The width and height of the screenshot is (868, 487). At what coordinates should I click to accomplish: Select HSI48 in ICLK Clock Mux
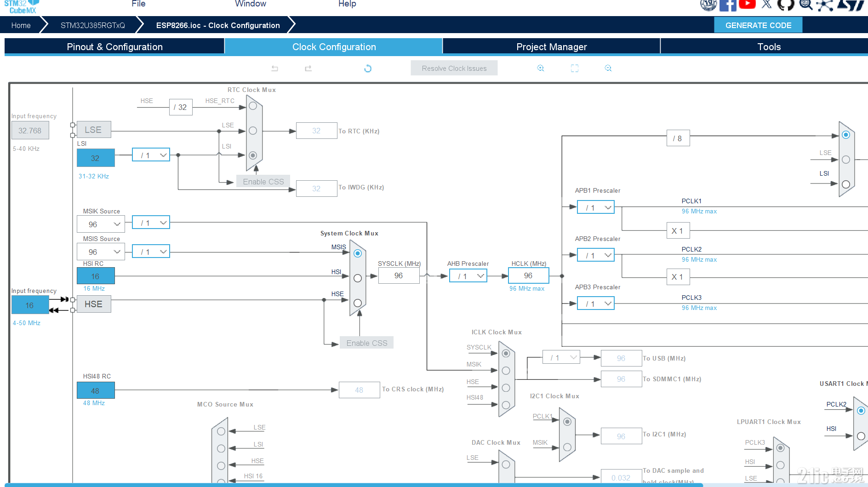pyautogui.click(x=506, y=405)
